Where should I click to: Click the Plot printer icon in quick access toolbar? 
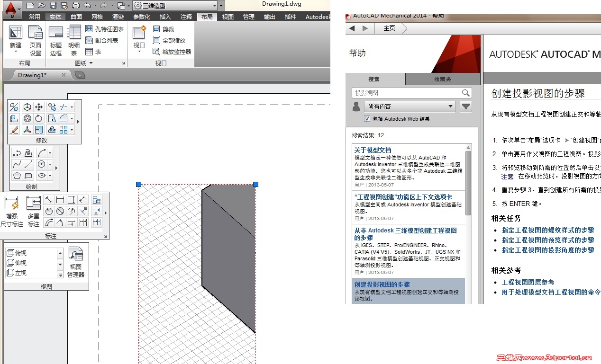point(75,6)
